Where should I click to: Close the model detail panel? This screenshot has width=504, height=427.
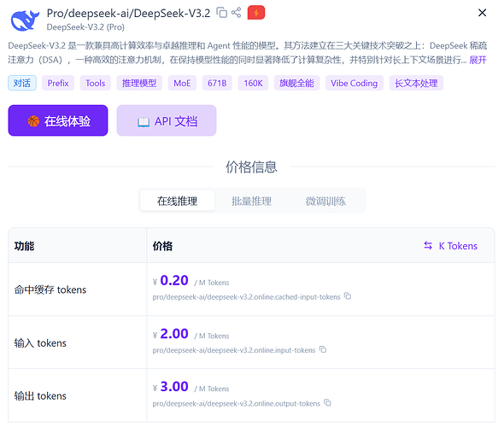pos(482,13)
